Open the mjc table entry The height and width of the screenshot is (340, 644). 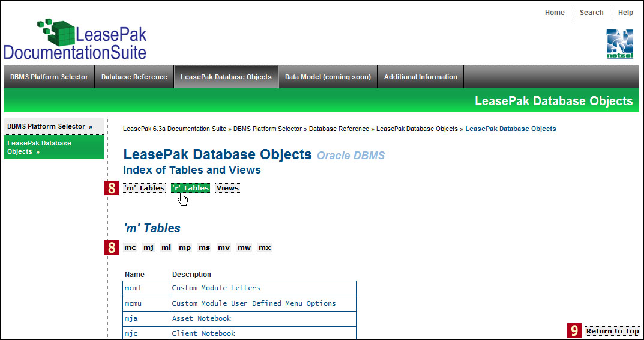131,333
